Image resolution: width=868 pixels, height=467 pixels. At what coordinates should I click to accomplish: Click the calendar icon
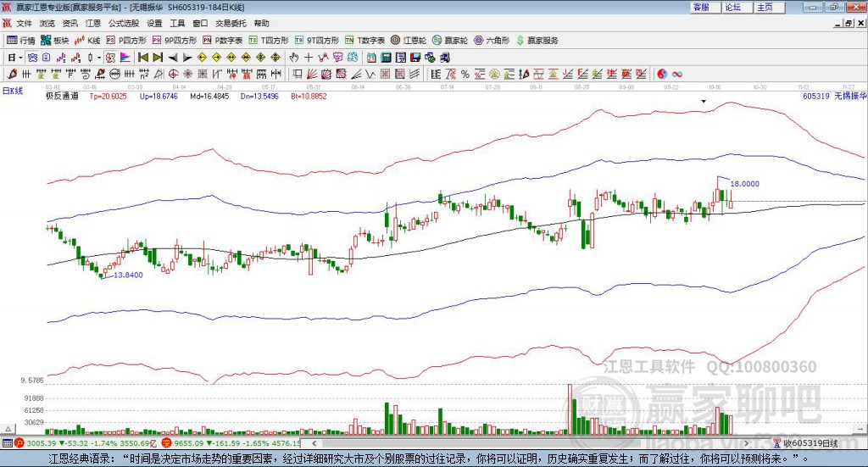[x=371, y=58]
